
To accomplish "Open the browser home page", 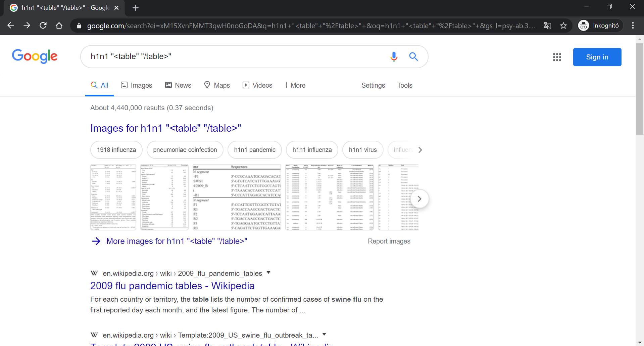I will (x=59, y=26).
